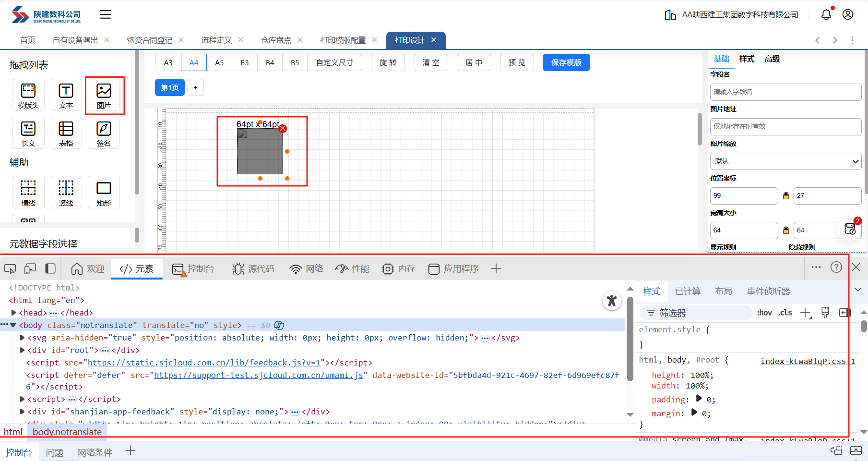Viewport: 868px width, 461px height.
Task: Choose the 矩形 rectangle helper shape
Action: [x=104, y=192]
